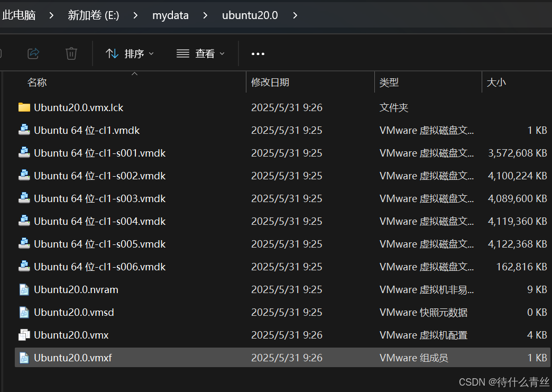
Task: Click the Ubuntu20.0.vmxf file icon
Action: 24,358
